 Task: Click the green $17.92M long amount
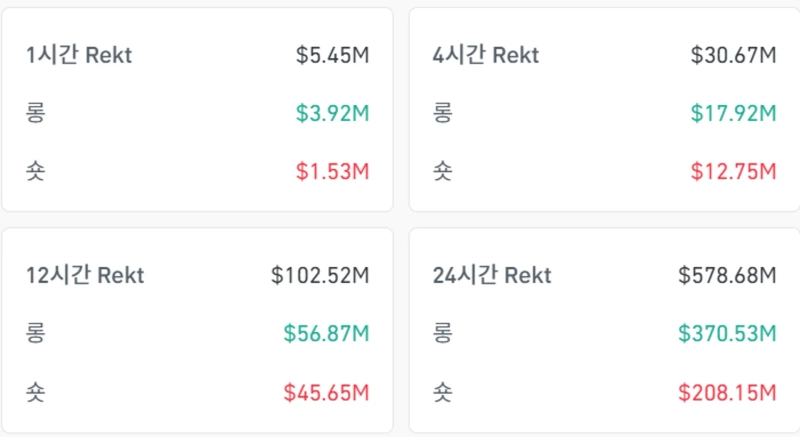point(733,113)
